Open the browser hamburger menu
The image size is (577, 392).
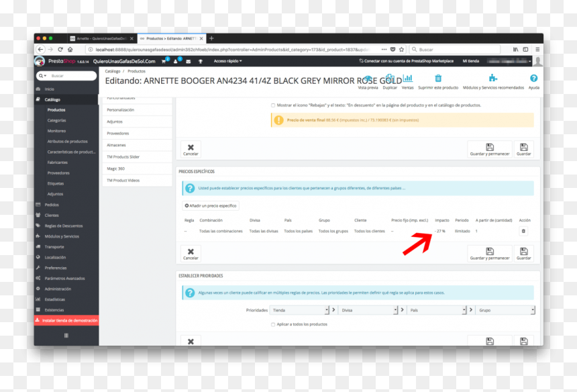click(537, 49)
